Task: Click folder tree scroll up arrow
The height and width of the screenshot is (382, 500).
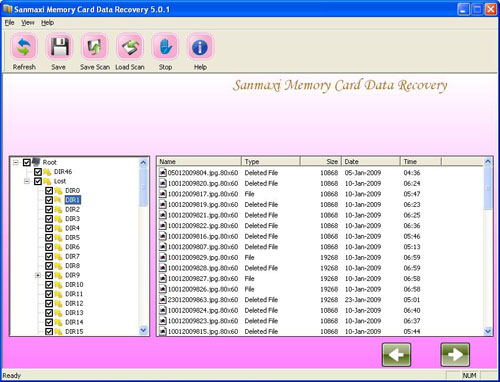Action: pyautogui.click(x=143, y=163)
